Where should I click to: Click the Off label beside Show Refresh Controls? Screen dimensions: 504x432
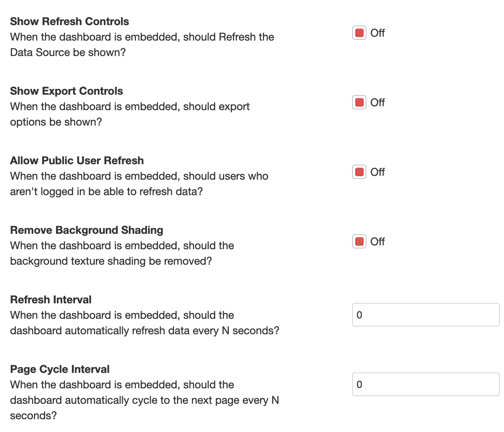tap(377, 33)
